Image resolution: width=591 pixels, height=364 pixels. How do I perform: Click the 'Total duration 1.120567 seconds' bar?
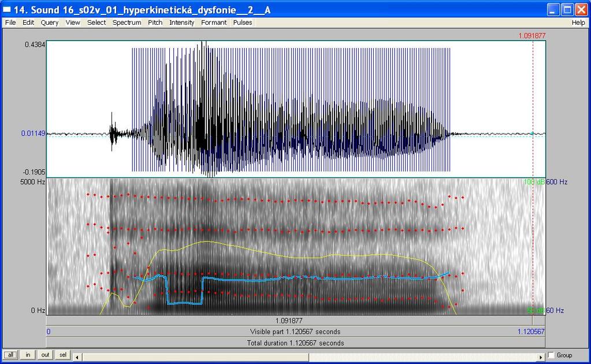[296, 343]
